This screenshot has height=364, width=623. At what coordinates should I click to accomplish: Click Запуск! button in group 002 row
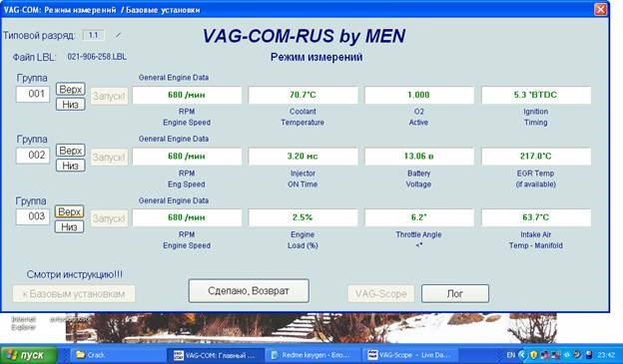[x=109, y=158]
